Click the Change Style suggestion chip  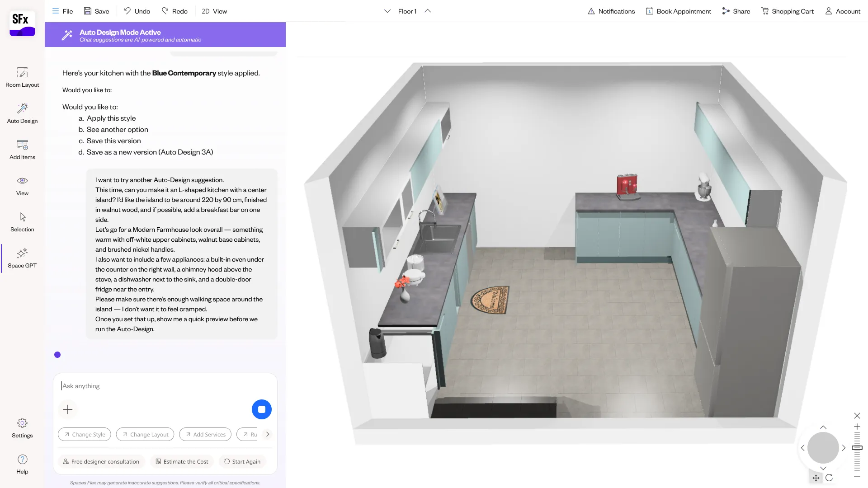tap(85, 434)
